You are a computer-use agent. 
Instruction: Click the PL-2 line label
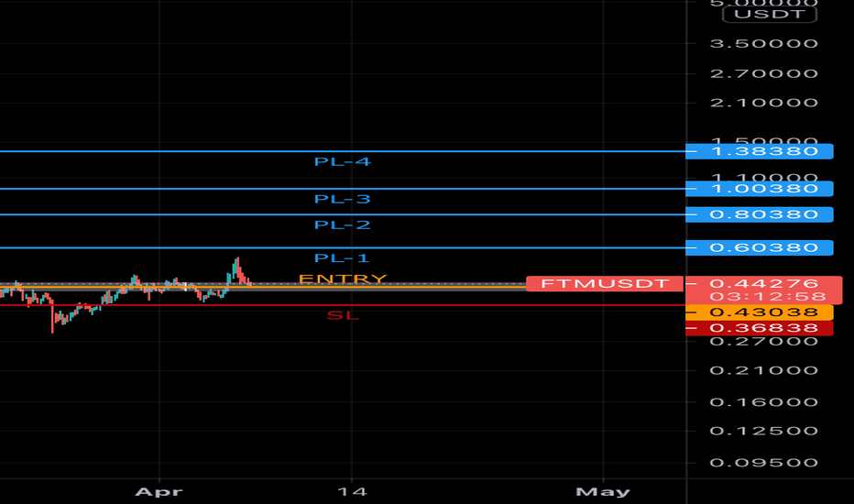click(x=342, y=225)
